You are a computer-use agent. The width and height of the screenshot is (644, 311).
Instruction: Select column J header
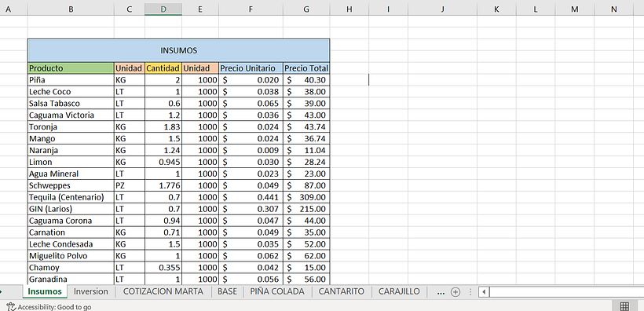click(x=442, y=9)
